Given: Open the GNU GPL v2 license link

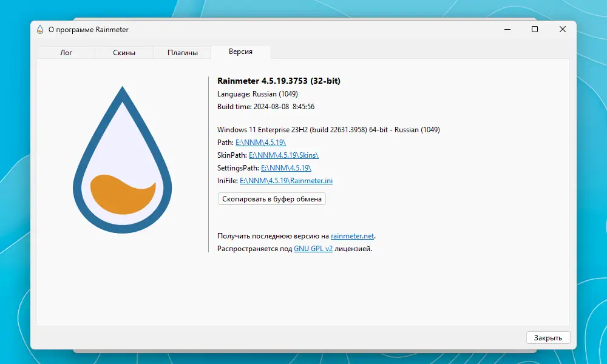Looking at the screenshot, I should (313, 249).
